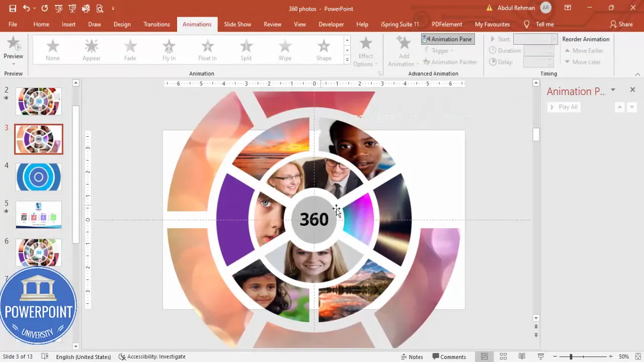The image size is (644, 362).
Task: Switch to the Slide Show tab
Action: [237, 24]
